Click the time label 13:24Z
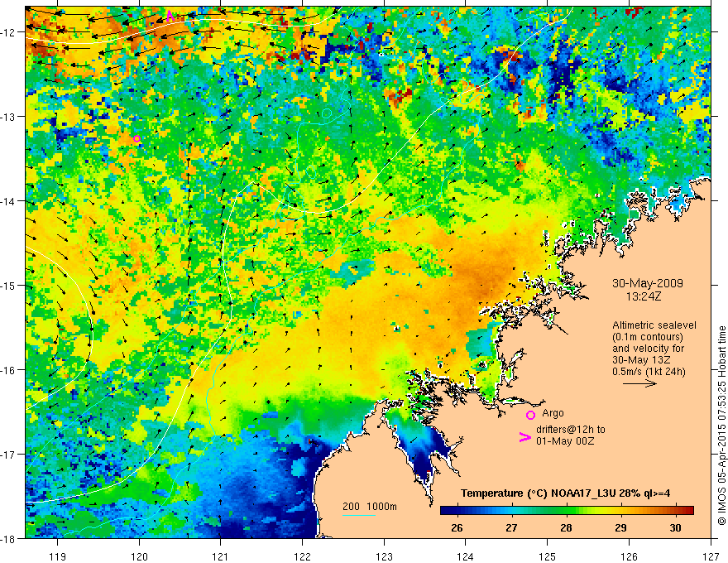728x563 pixels. [643, 296]
